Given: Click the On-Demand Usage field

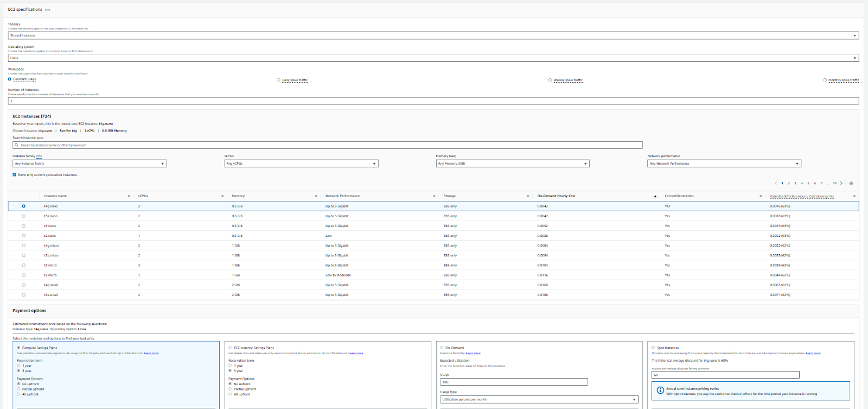Looking at the screenshot, I should point(514,382).
